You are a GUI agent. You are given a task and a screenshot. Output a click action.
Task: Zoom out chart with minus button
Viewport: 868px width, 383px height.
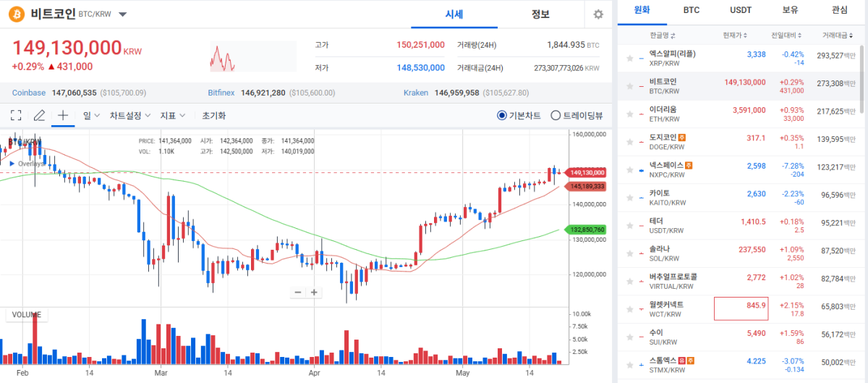point(297,292)
